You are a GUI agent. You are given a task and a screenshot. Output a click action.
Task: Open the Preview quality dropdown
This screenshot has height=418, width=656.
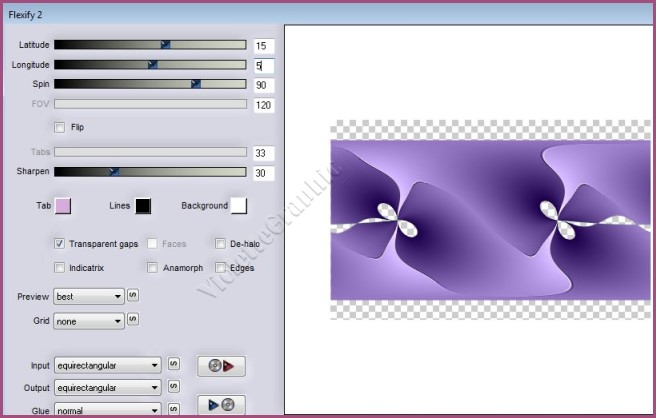pos(90,296)
